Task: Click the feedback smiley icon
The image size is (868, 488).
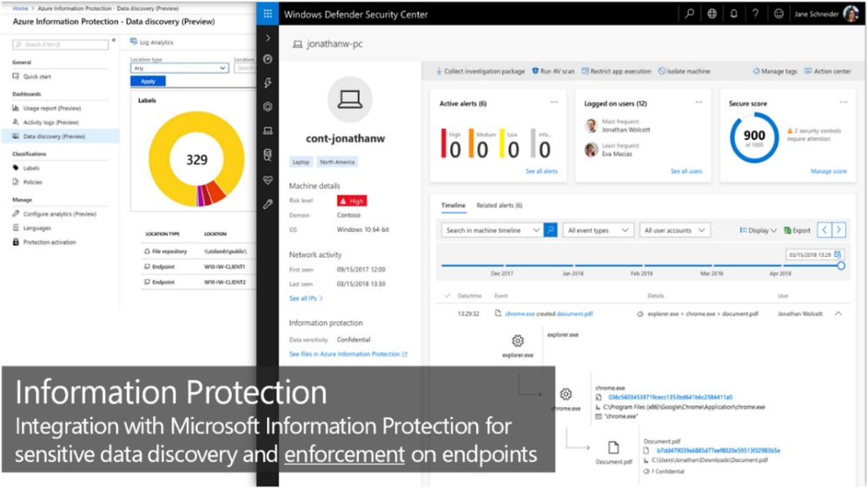Action: pyautogui.click(x=779, y=14)
